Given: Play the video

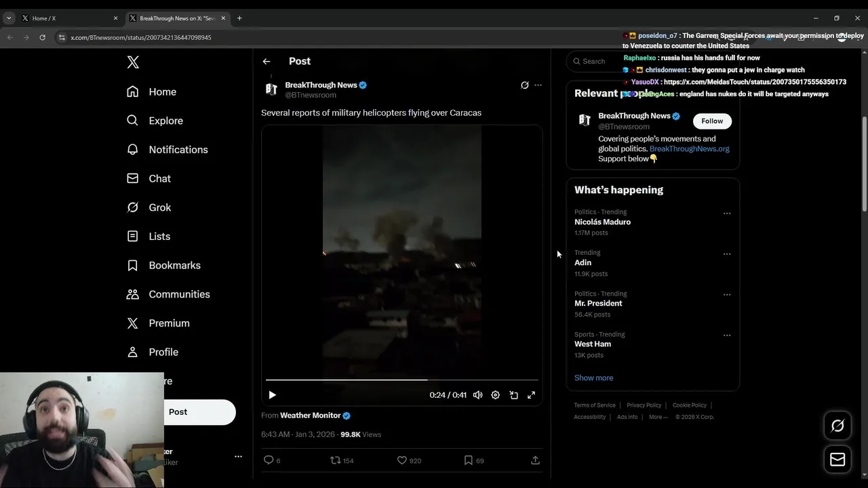Looking at the screenshot, I should coord(272,395).
